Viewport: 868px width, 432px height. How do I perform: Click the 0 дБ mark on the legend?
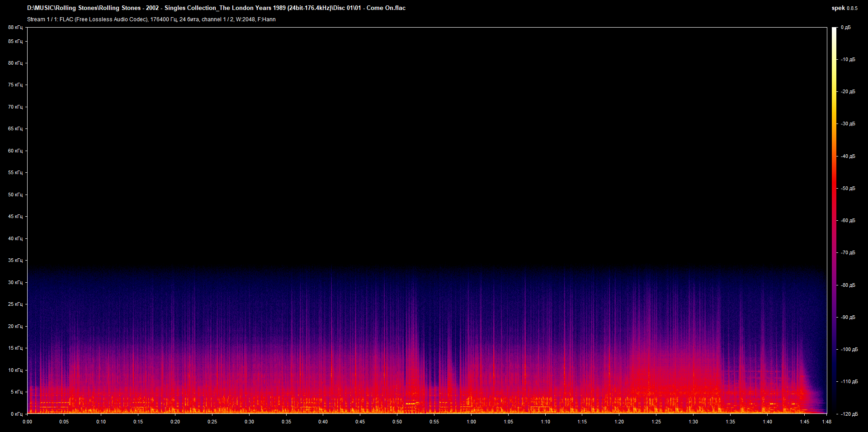(x=847, y=27)
